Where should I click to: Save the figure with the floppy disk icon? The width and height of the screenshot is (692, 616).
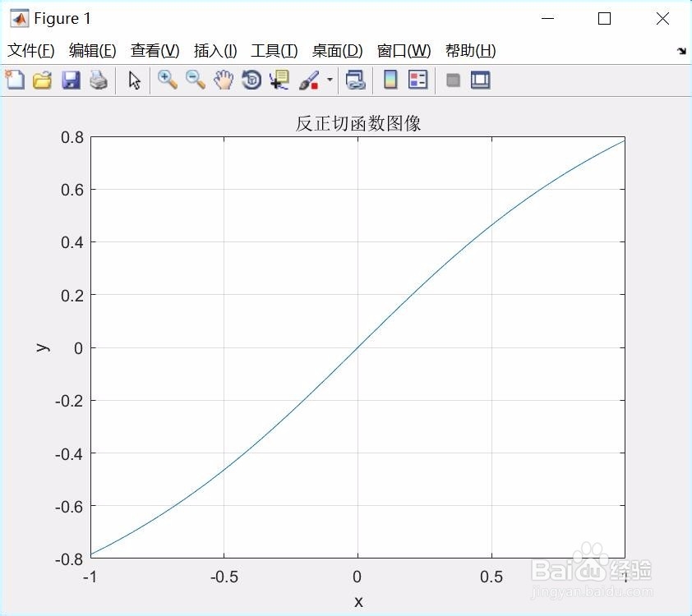pos(71,80)
